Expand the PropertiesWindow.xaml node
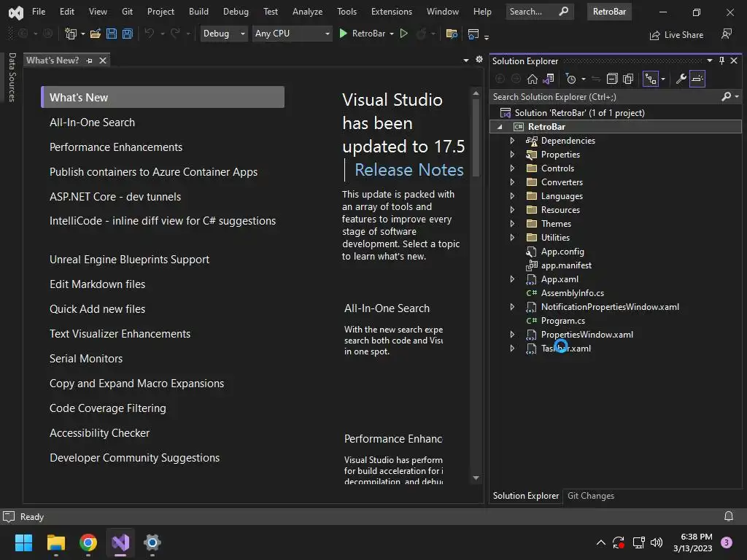747x560 pixels. (512, 334)
